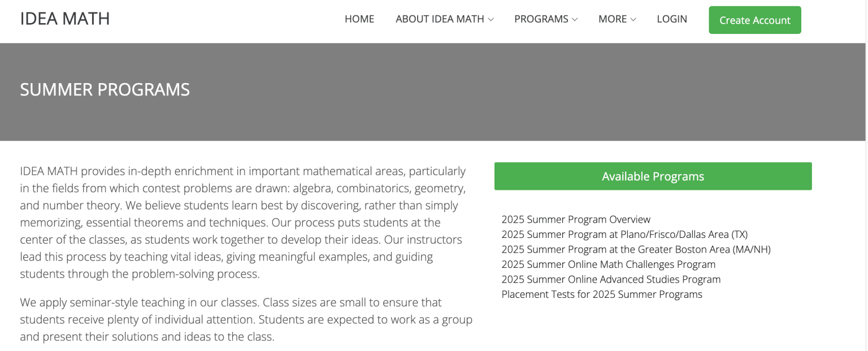
Task: Open the Plano/Frisco/Dallas Area program link
Action: [624, 234]
